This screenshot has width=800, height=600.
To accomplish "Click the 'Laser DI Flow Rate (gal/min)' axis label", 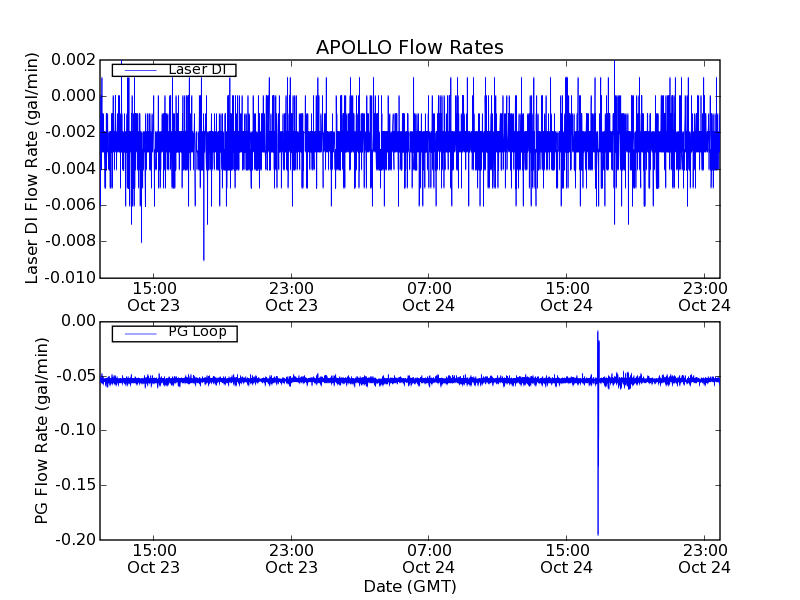I will [32, 168].
